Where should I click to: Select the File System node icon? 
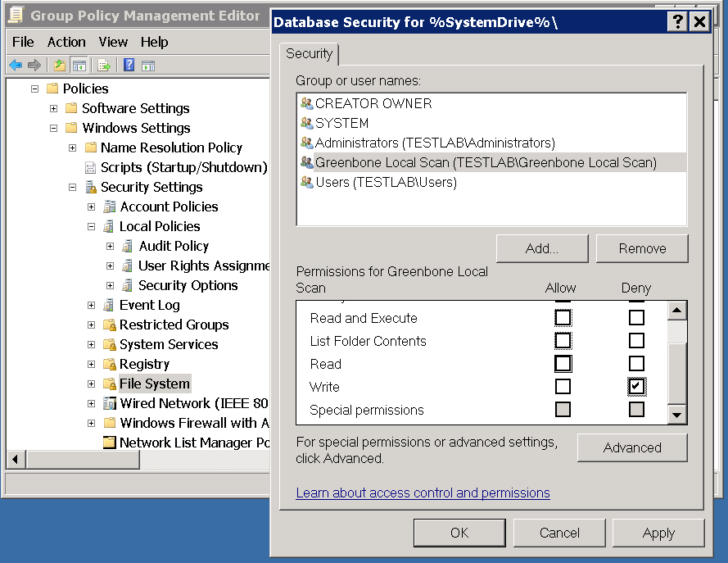[110, 384]
